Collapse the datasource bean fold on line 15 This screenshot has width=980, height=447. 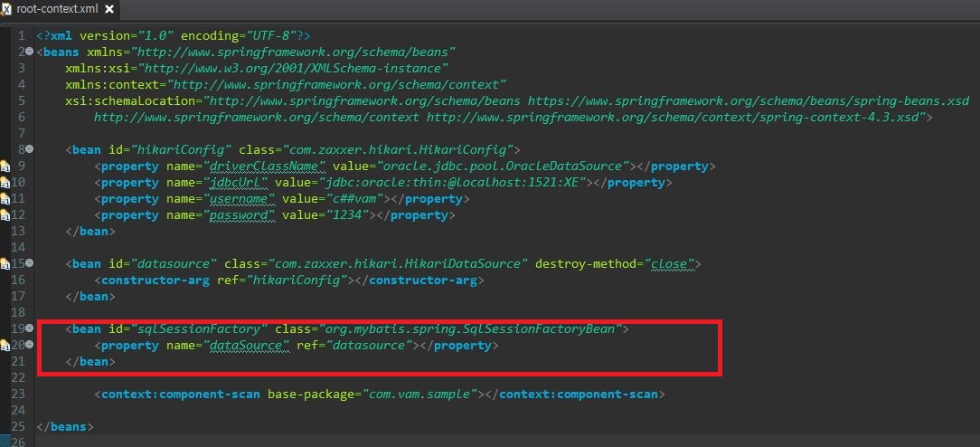[x=29, y=264]
